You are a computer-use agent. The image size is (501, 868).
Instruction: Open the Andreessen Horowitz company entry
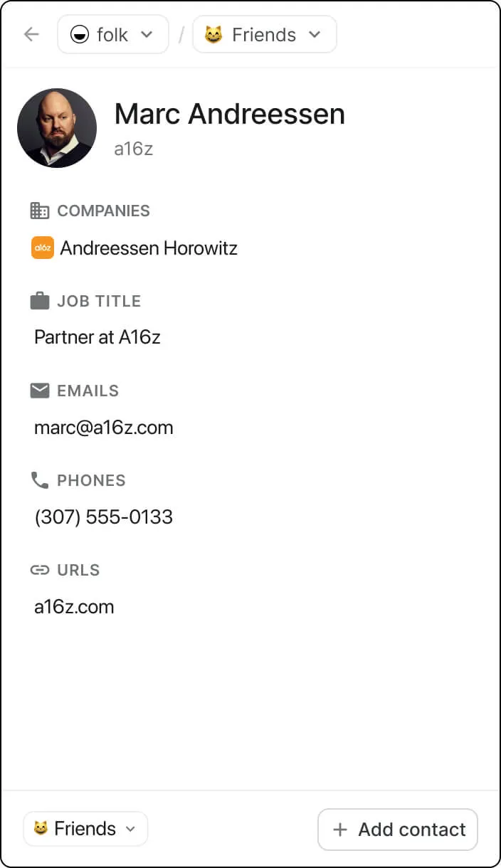point(148,248)
